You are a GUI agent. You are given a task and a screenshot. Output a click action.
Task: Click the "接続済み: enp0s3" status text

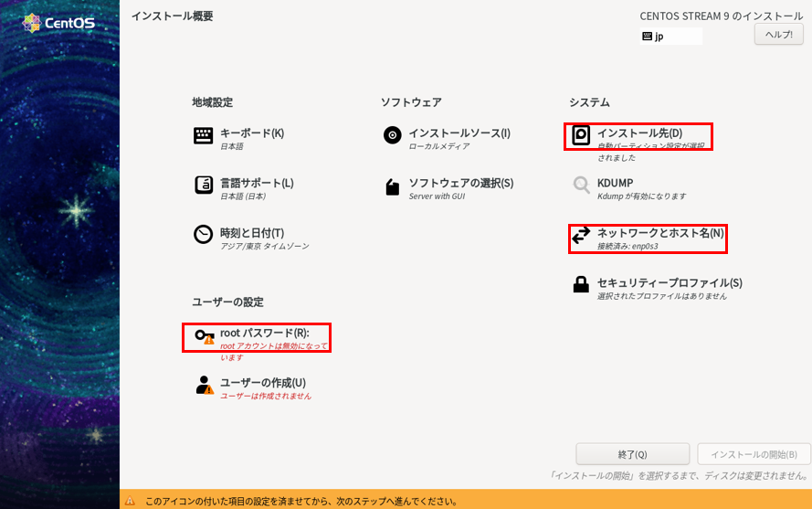tap(627, 246)
